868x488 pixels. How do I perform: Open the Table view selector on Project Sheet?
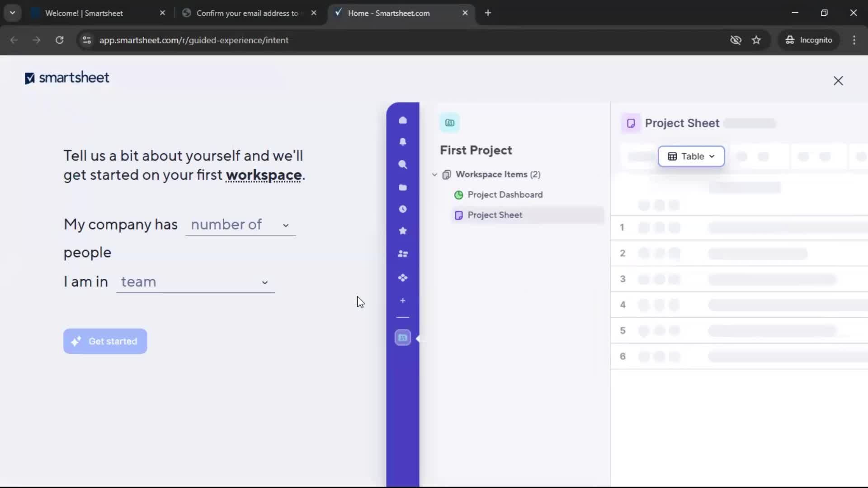691,156
